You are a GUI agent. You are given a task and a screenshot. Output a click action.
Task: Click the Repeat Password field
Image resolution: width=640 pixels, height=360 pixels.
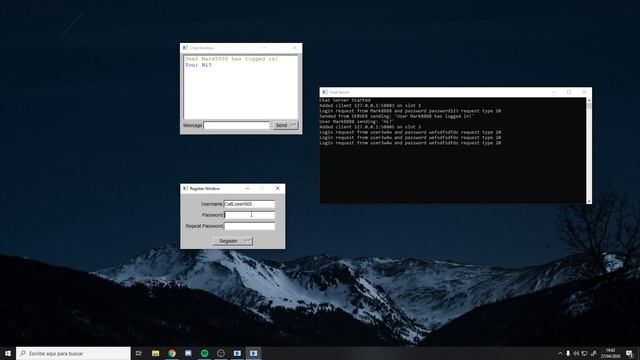click(x=249, y=226)
